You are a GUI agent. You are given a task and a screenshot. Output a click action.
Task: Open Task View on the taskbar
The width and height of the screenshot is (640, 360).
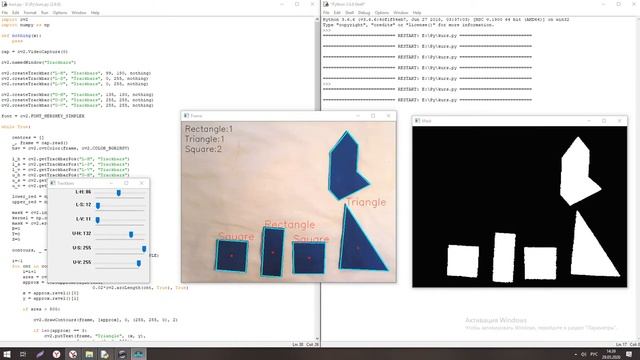pos(23,354)
